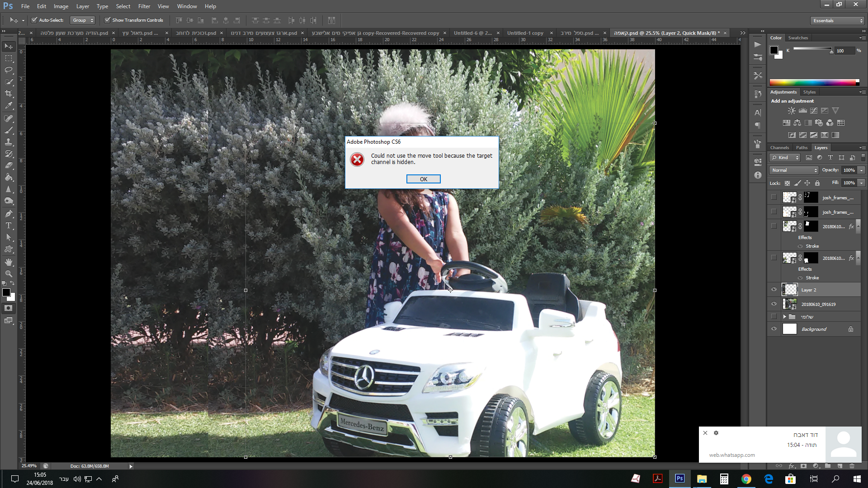Click the foreground color swatch in toolbox
868x488 pixels.
[6, 292]
